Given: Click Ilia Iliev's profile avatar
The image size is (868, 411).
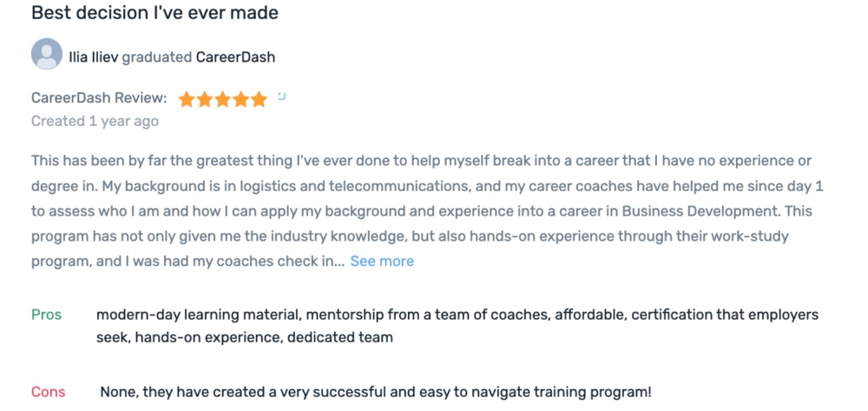Looking at the screenshot, I should (x=47, y=54).
